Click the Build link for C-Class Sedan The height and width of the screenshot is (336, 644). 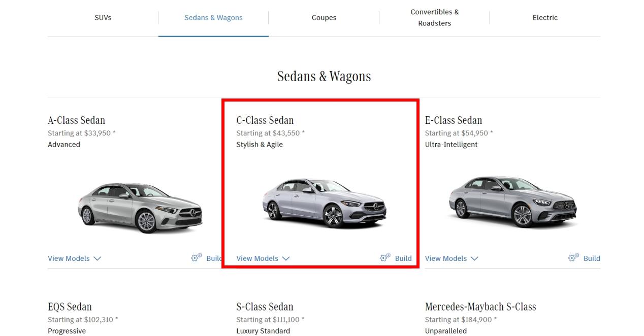[403, 258]
